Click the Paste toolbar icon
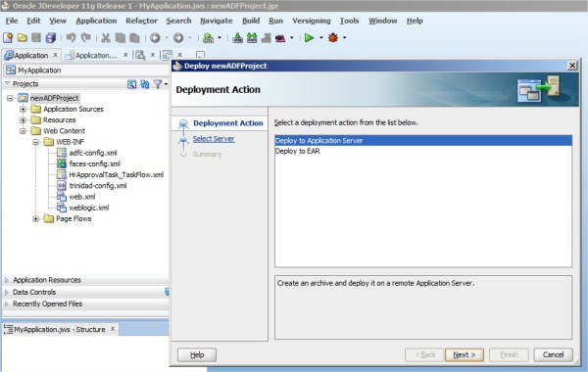 [x=134, y=38]
